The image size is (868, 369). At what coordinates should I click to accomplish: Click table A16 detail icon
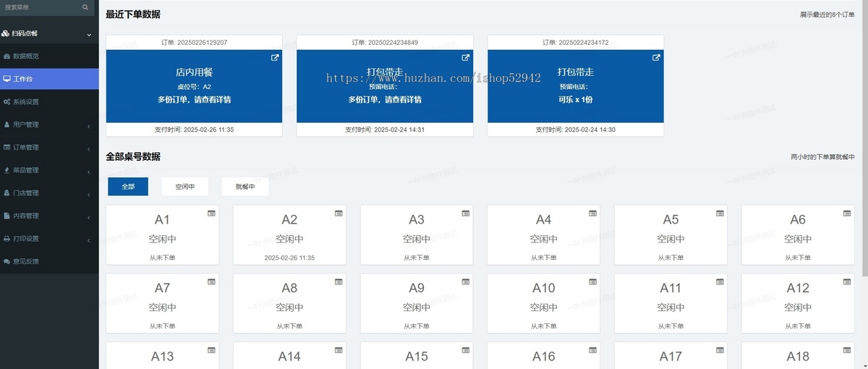pyautogui.click(x=593, y=350)
